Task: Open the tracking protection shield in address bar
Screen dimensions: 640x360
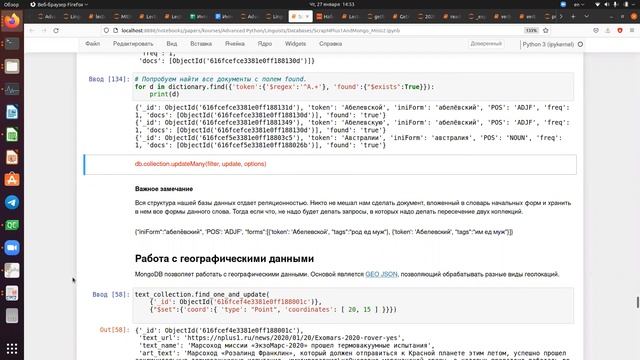Action: pyautogui.click(x=106, y=31)
